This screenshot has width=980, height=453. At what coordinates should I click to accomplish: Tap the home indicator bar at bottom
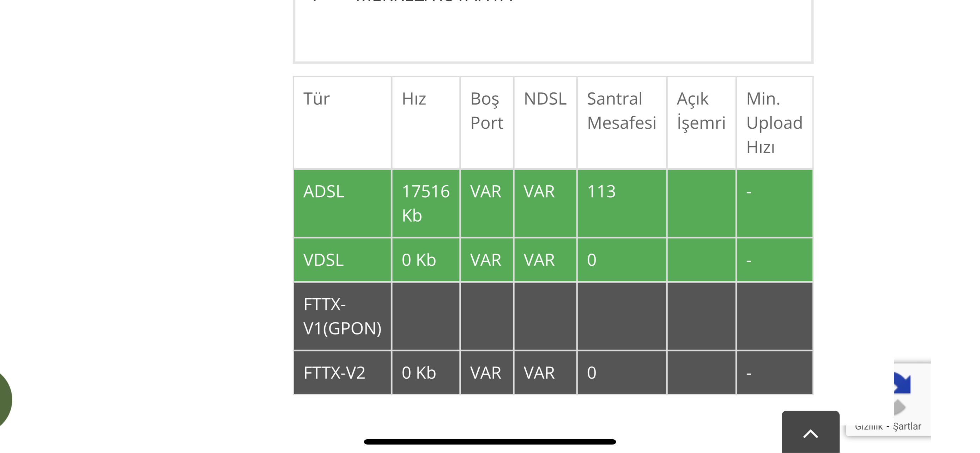[x=490, y=442]
